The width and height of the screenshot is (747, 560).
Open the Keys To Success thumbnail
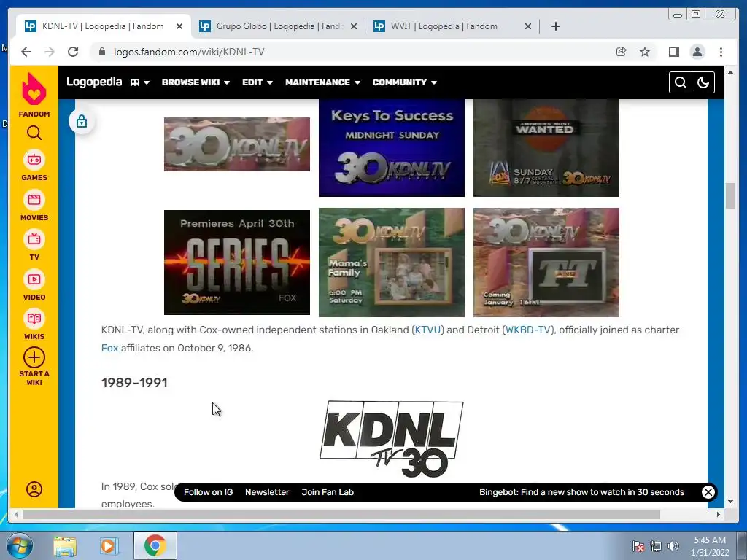tap(391, 147)
